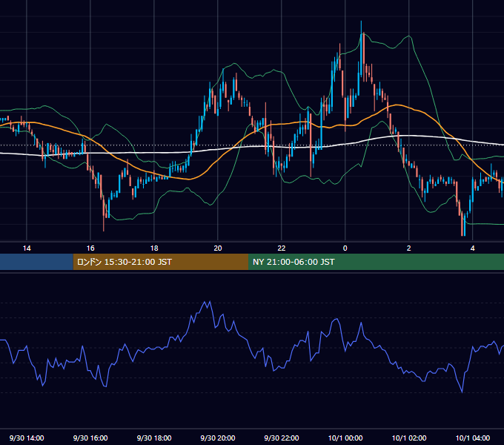The width and height of the screenshot is (504, 445).
Task: Click the 22 hour axis label
Action: point(281,248)
